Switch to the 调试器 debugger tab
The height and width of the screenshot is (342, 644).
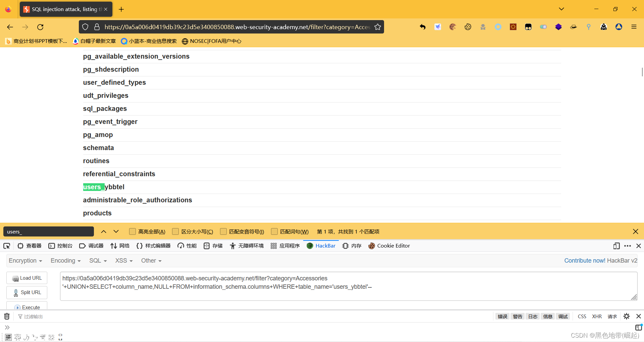tap(92, 246)
